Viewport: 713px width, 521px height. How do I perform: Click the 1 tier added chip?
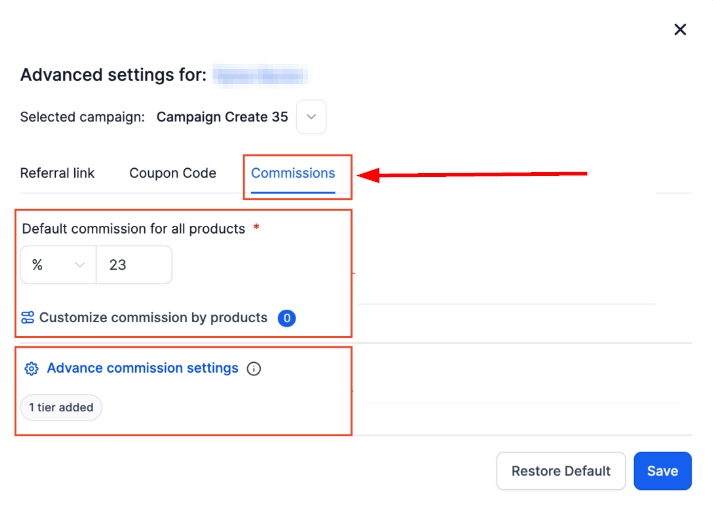point(61,407)
